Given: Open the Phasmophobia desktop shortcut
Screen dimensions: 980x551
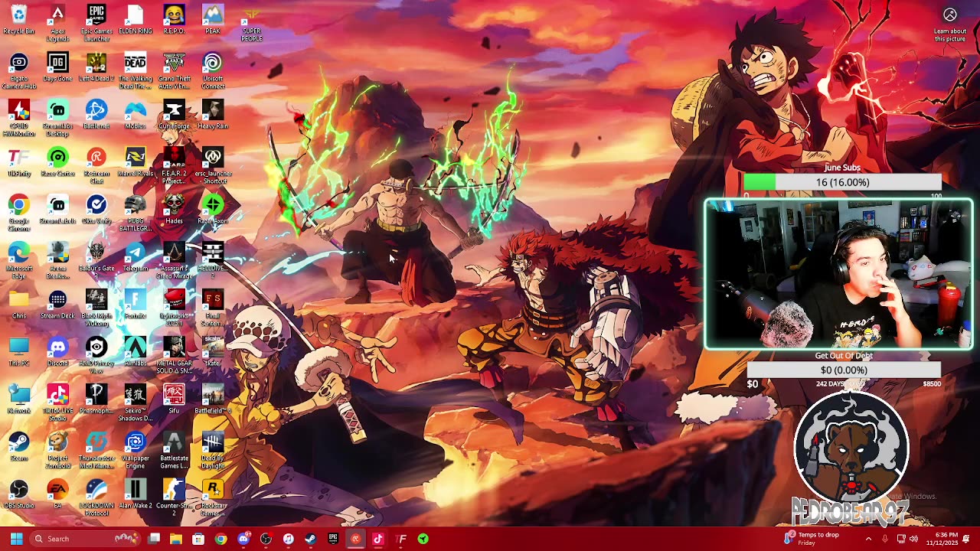Looking at the screenshot, I should [x=96, y=399].
